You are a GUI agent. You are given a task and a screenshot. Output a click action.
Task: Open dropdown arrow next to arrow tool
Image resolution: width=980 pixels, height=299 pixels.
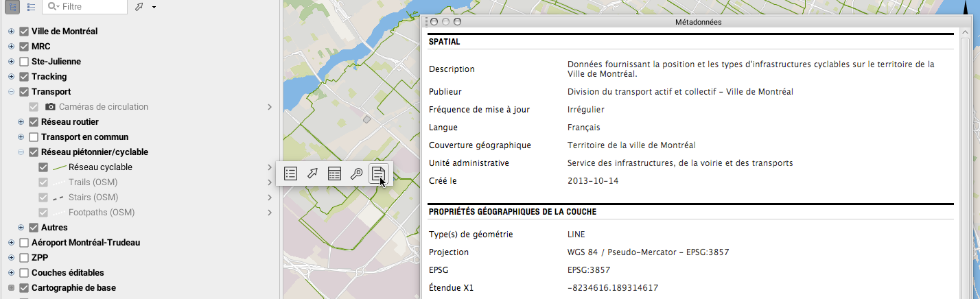154,7
